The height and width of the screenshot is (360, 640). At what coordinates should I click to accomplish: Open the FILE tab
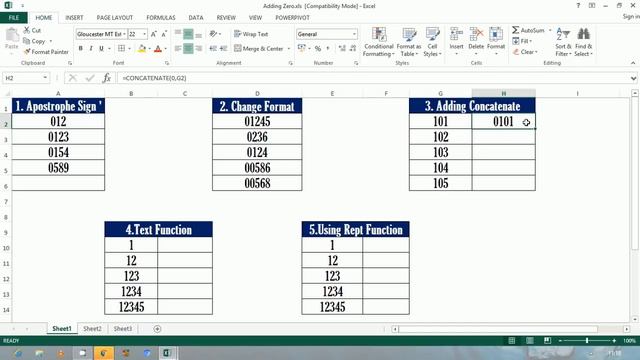(x=13, y=18)
